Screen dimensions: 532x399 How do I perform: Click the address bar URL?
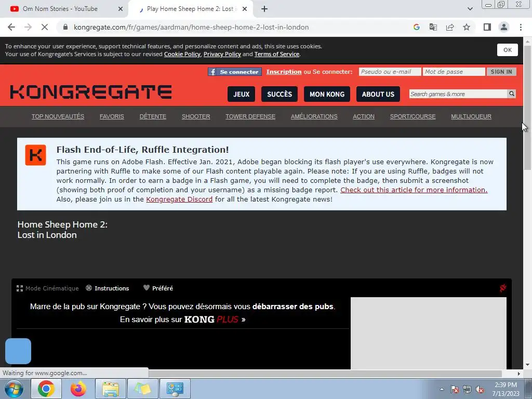[x=191, y=27]
